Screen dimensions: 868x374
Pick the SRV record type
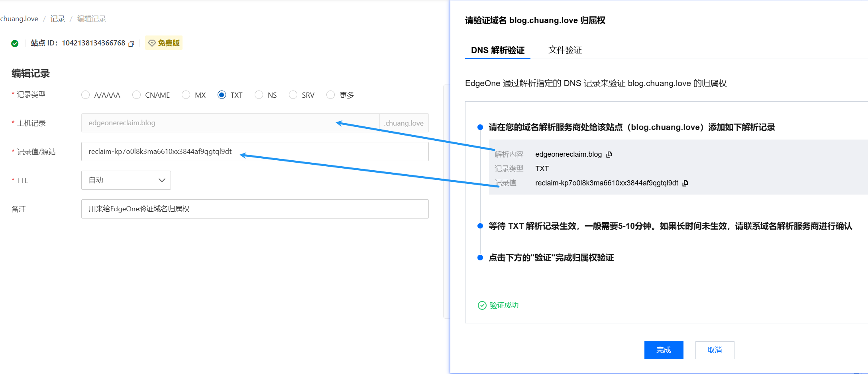pos(293,95)
